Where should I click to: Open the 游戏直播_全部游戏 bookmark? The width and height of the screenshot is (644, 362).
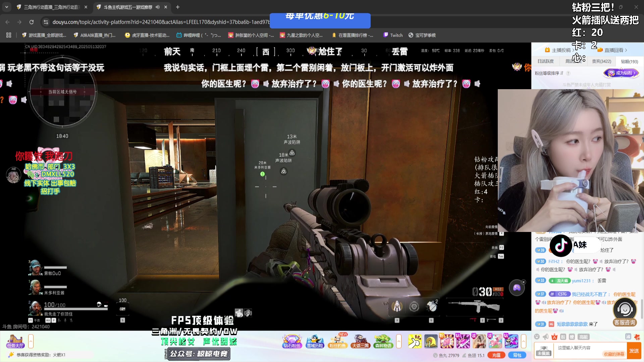tap(44, 35)
